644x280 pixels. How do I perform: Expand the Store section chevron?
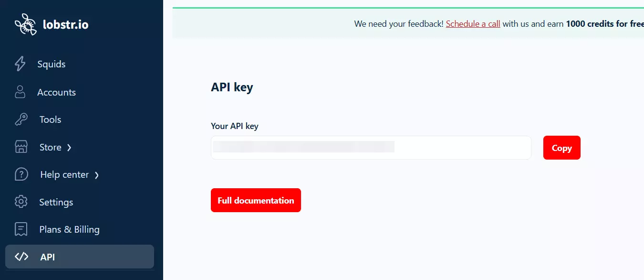coord(70,147)
